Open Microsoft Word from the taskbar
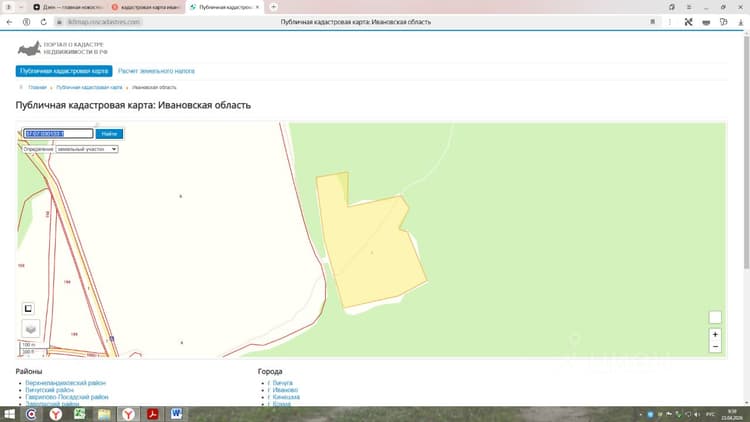750x422 pixels. (x=176, y=414)
